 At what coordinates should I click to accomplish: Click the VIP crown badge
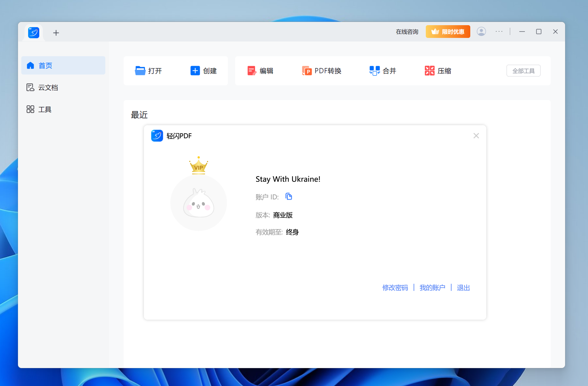point(199,165)
